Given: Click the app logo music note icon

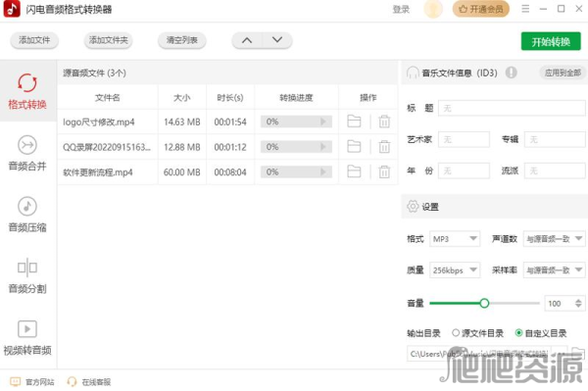Looking at the screenshot, I should 12,9.
